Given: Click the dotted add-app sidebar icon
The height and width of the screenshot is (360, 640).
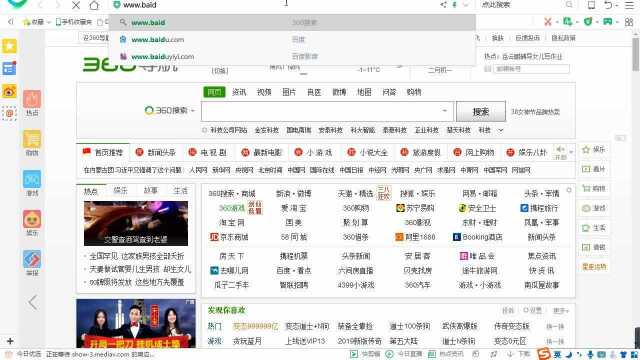Looking at the screenshot, I should click(9, 113).
